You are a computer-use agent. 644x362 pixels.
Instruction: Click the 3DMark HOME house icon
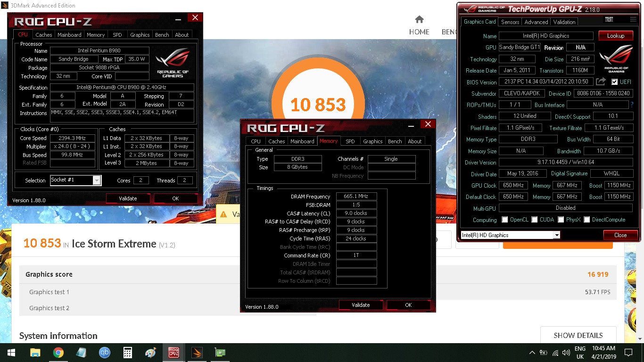click(x=419, y=19)
